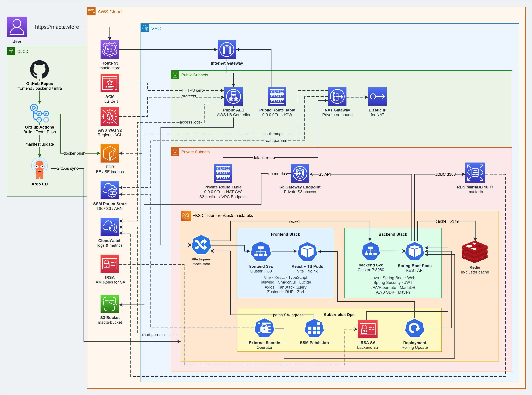This screenshot has height=395, width=532.
Task: Select the NAT Gateway icon
Action: (337, 96)
